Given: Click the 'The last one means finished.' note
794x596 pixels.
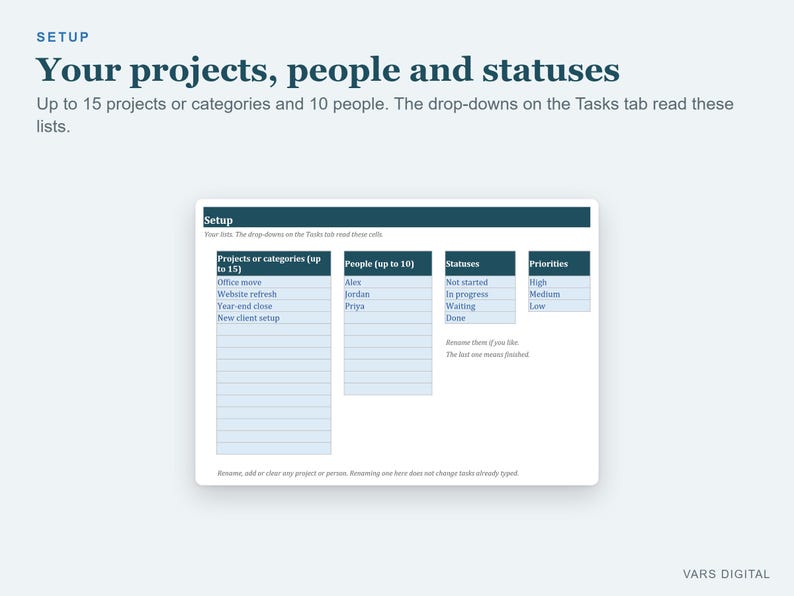Looking at the screenshot, I should [x=487, y=354].
